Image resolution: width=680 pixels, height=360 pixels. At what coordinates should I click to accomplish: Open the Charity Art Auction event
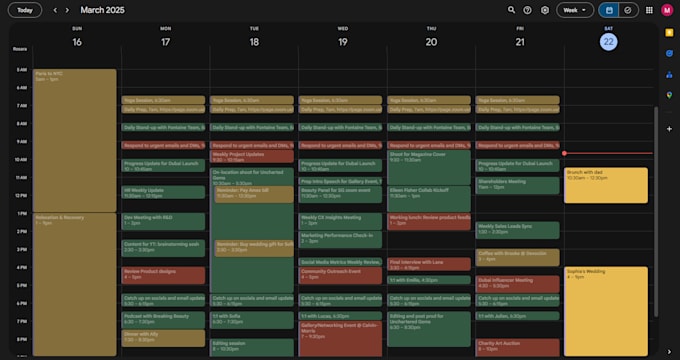tap(517, 347)
